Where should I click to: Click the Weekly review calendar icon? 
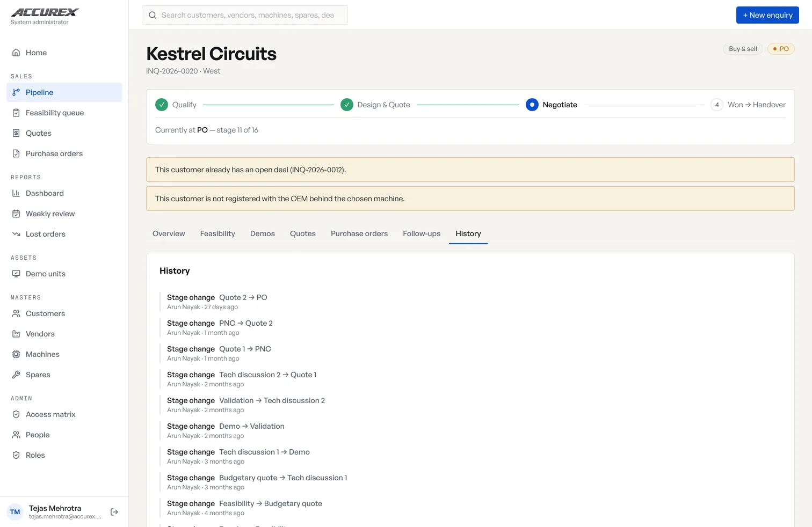point(16,214)
